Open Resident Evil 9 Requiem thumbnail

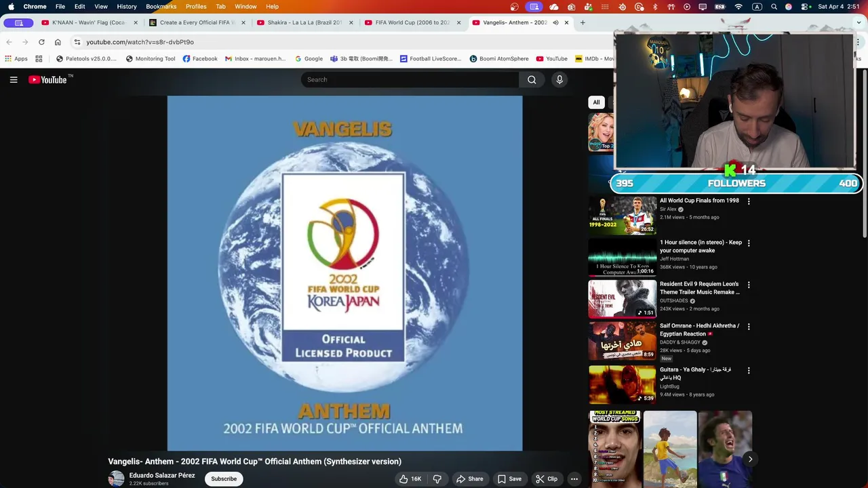point(623,299)
